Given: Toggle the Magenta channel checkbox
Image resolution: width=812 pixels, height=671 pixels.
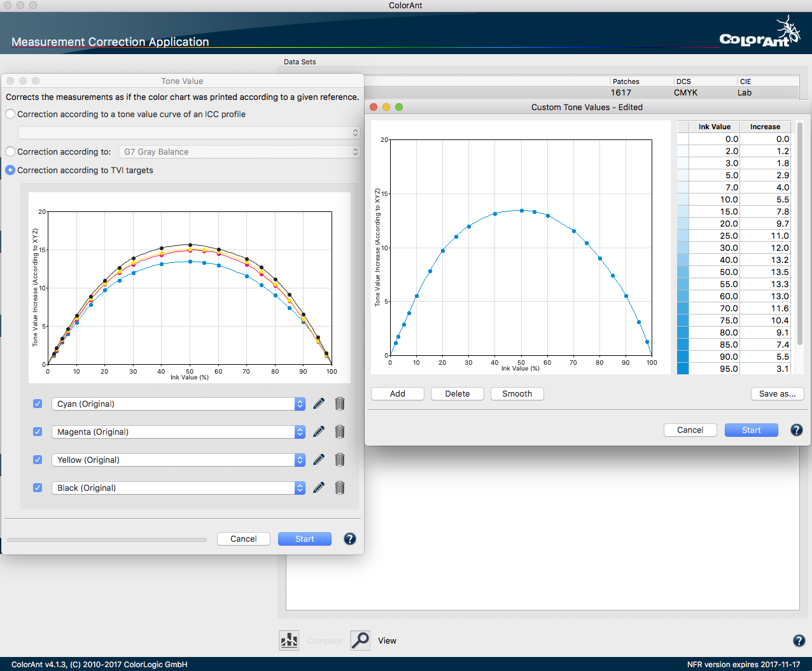Looking at the screenshot, I should pyautogui.click(x=38, y=432).
